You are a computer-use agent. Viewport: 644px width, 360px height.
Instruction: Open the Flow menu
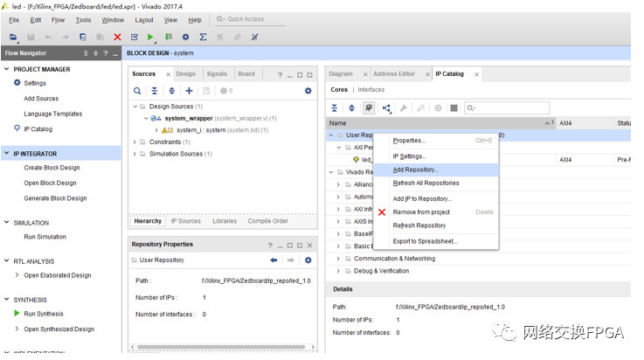[x=58, y=20]
